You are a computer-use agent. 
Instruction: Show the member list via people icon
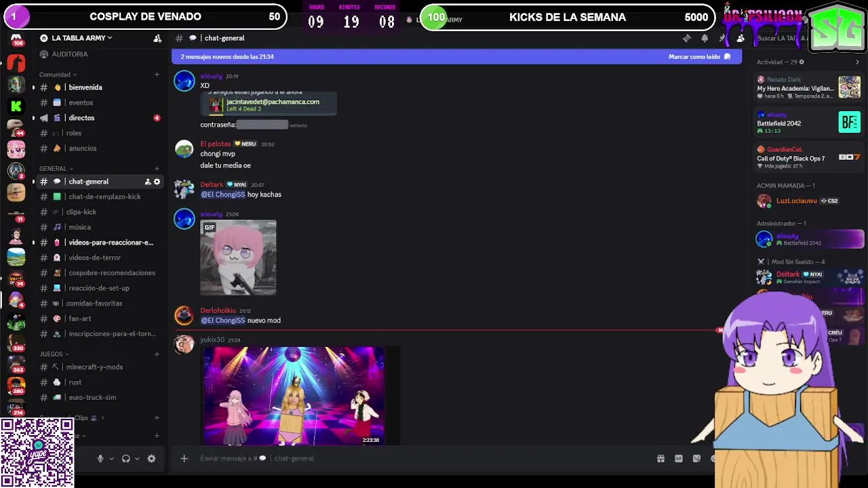[x=741, y=39]
